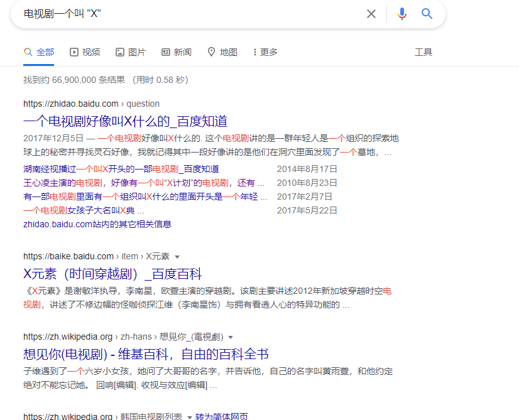Click the picture icon beside 图片

(119, 52)
